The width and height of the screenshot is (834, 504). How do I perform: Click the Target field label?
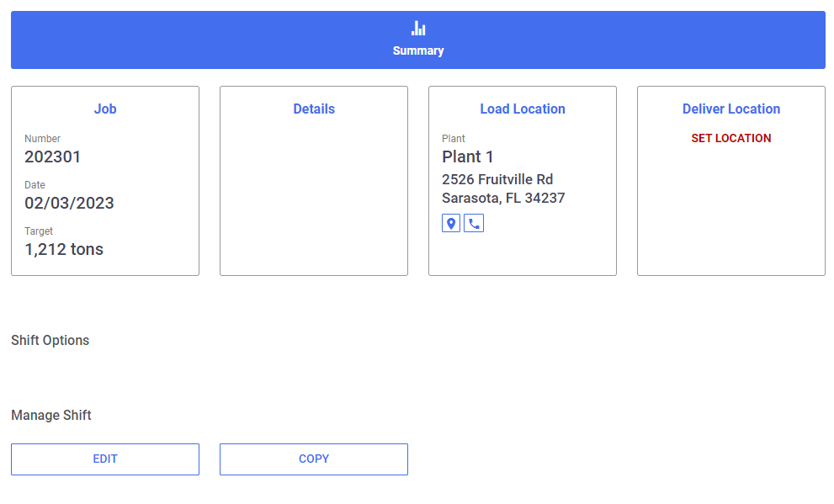pyautogui.click(x=39, y=231)
